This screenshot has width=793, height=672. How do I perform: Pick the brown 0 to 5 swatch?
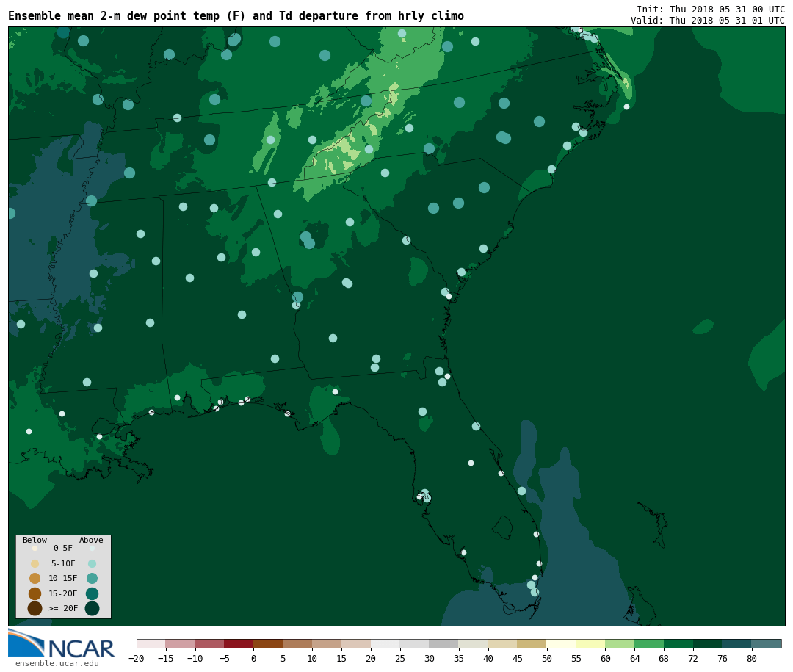tap(269, 643)
